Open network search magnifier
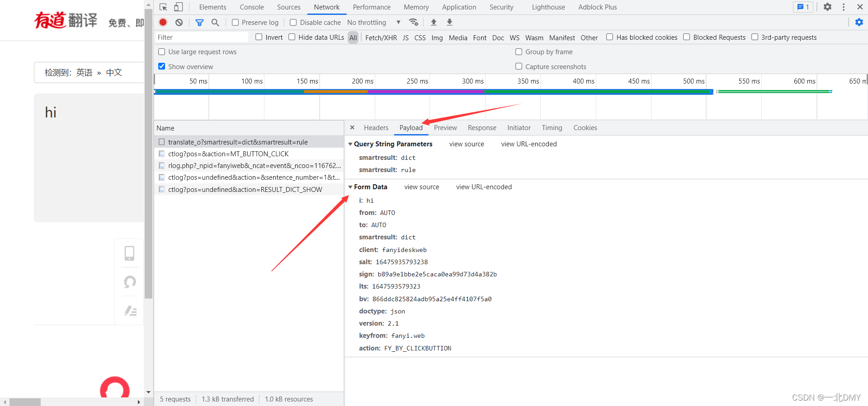The image size is (868, 406). pyautogui.click(x=215, y=22)
